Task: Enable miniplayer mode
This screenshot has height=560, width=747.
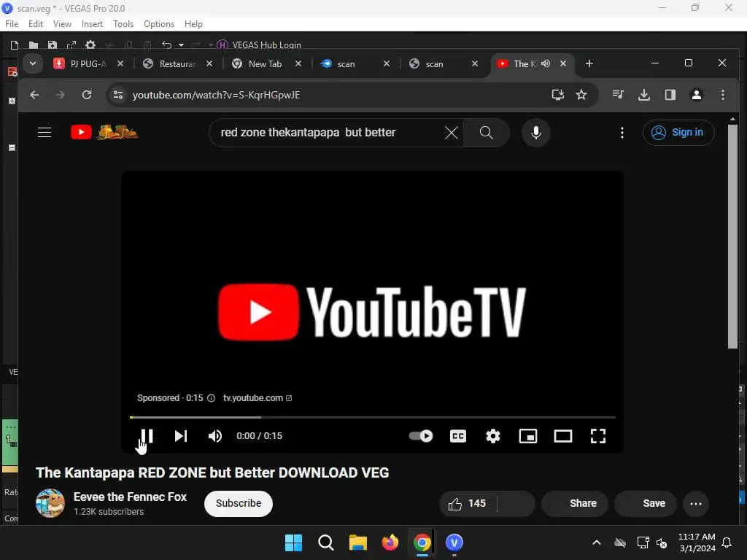Action: 528,436
